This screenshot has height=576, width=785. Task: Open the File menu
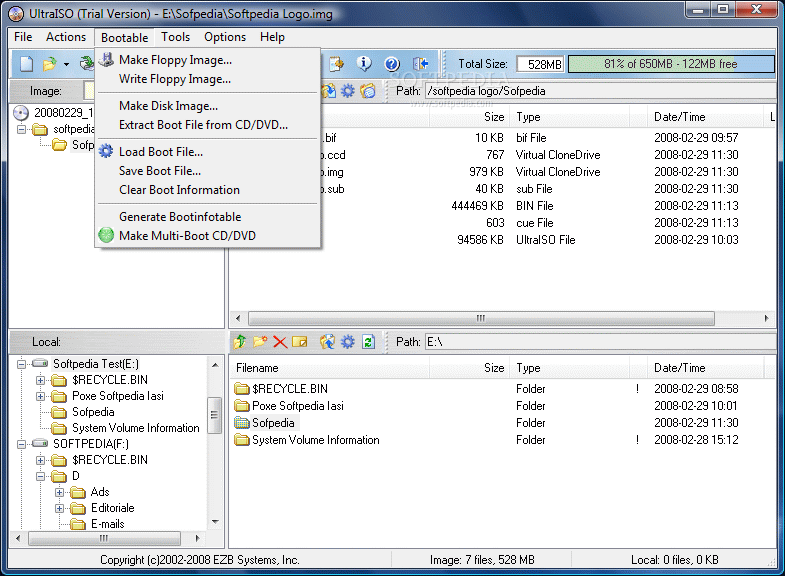(x=23, y=37)
